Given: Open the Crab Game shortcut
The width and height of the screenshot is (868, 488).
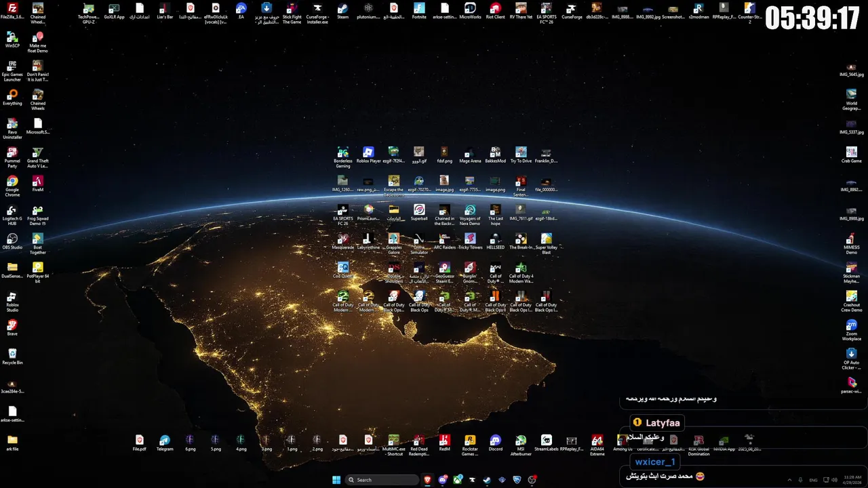Looking at the screenshot, I should click(x=852, y=155).
